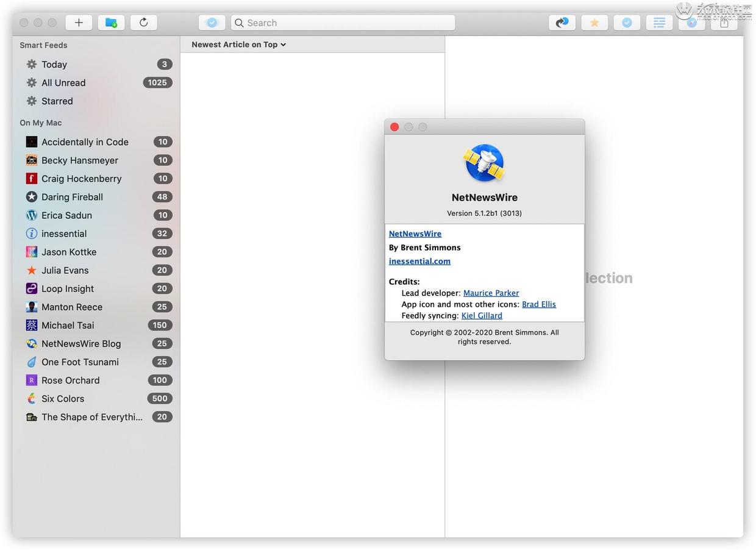Click the Jason Kottke feed icon
Image resolution: width=756 pixels, height=550 pixels.
tap(32, 251)
